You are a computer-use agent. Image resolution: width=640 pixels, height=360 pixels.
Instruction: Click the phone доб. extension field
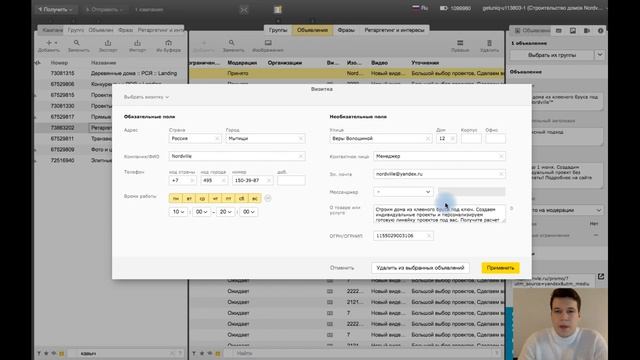(x=291, y=180)
